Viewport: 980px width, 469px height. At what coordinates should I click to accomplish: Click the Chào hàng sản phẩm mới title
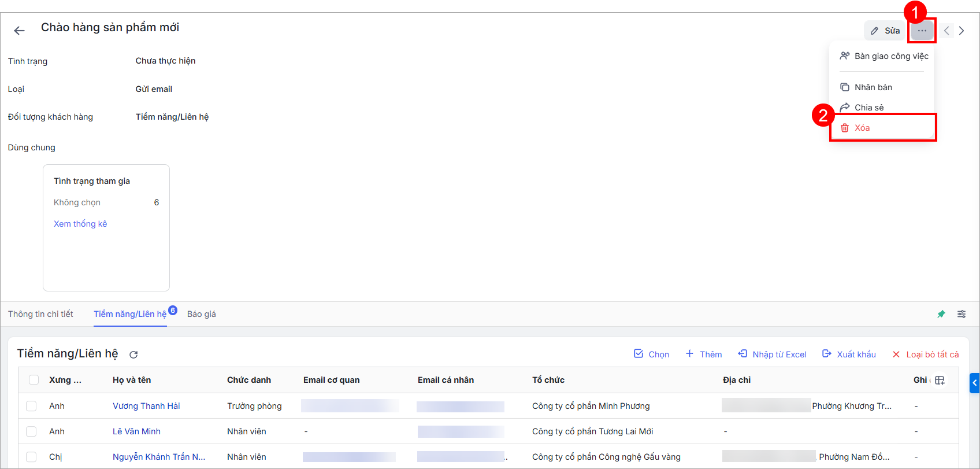[110, 27]
